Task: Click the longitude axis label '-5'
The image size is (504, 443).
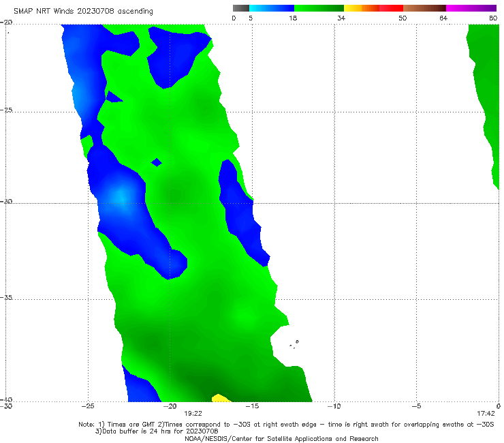Action: tap(416, 406)
